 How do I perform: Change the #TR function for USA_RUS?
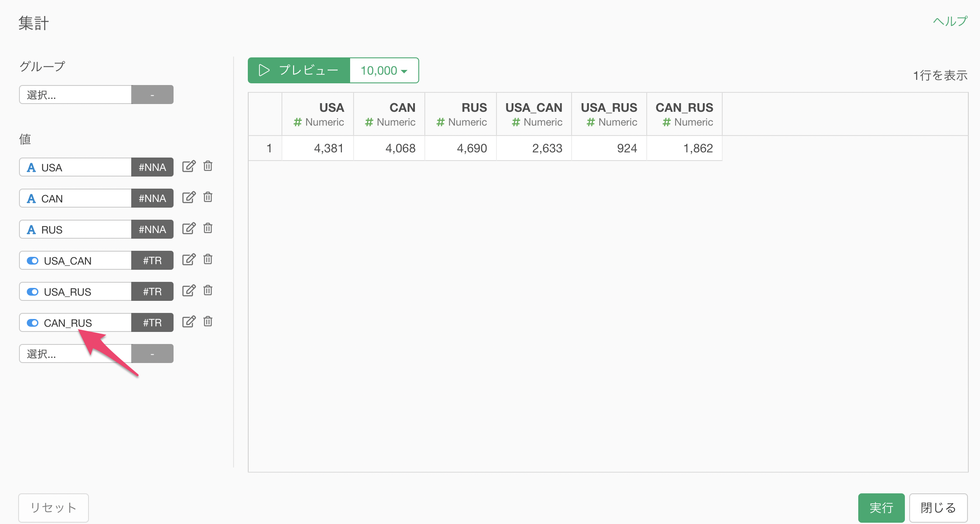[x=152, y=292]
